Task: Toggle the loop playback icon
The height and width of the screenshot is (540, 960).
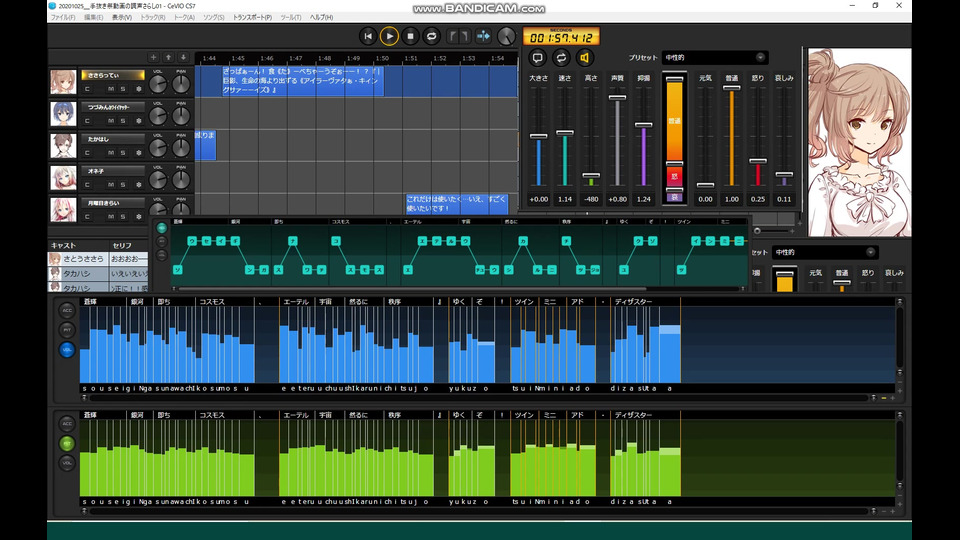Action: [x=432, y=36]
